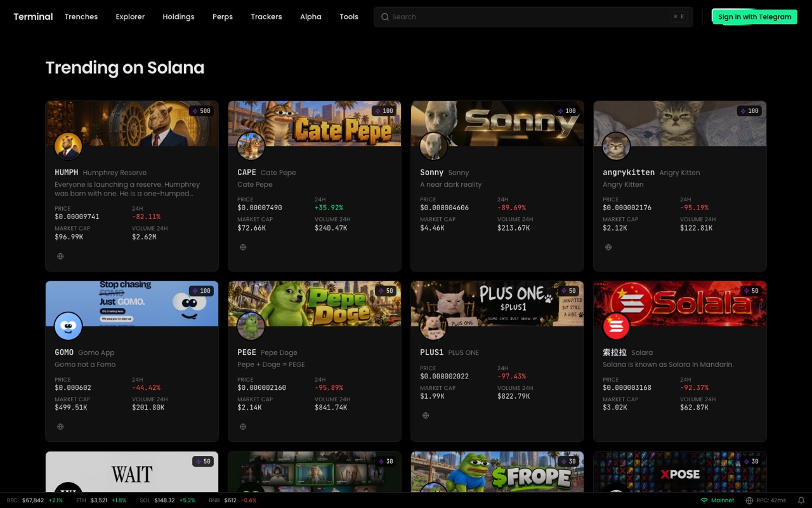Click the Terminal logo link
812x508 pixels.
coord(33,17)
